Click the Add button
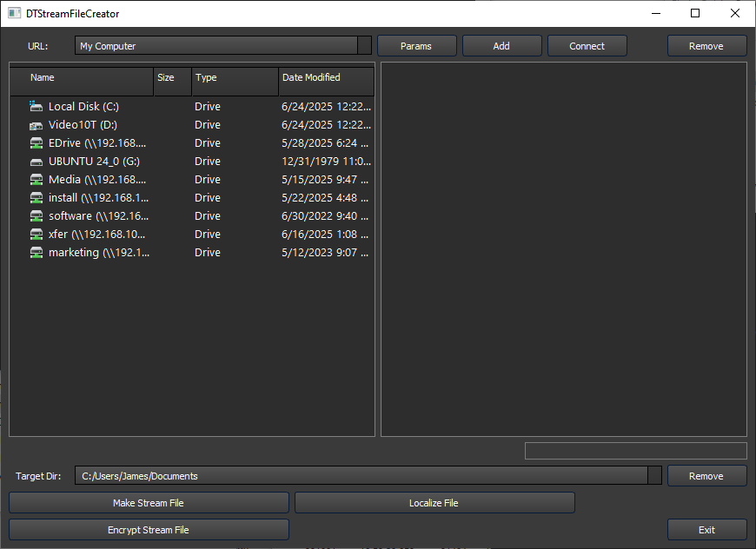This screenshot has width=756, height=549. point(502,46)
